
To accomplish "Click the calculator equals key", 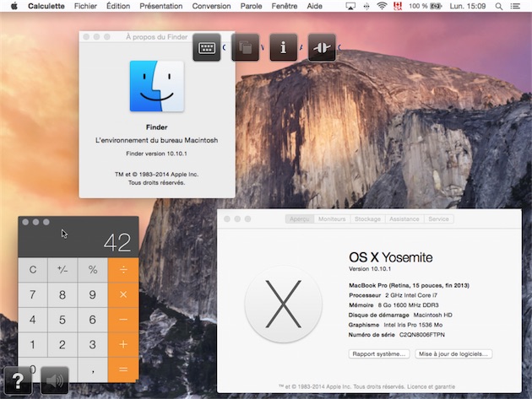I will pos(123,369).
